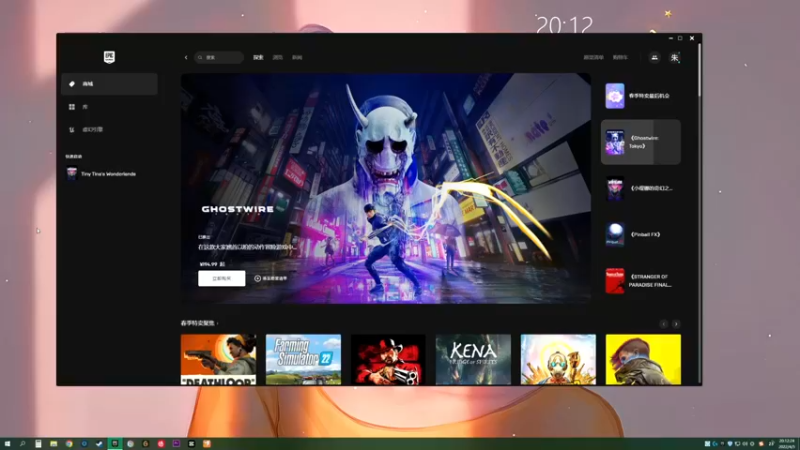This screenshot has height=450, width=800.
Task: Click the Epic Games logo in sidebar
Action: (109, 57)
